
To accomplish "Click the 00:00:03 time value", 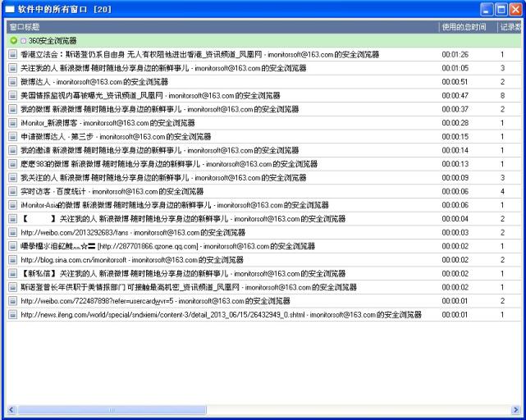I will click(455, 232).
